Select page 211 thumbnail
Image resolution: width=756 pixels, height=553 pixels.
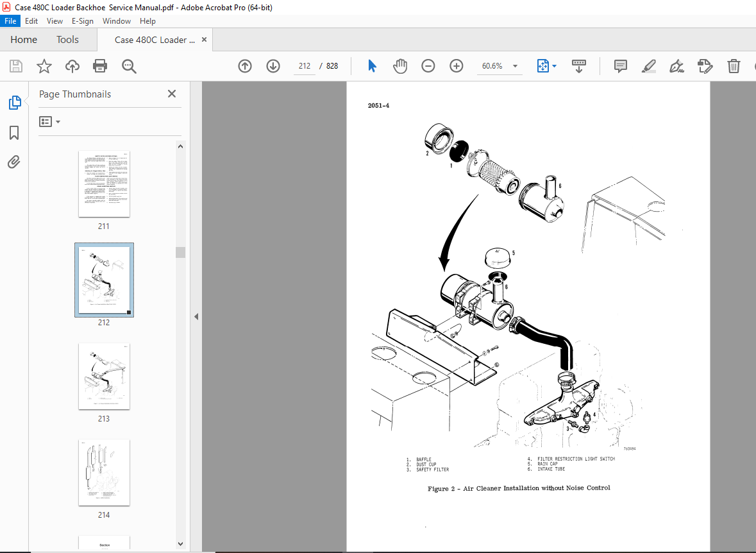pos(104,184)
